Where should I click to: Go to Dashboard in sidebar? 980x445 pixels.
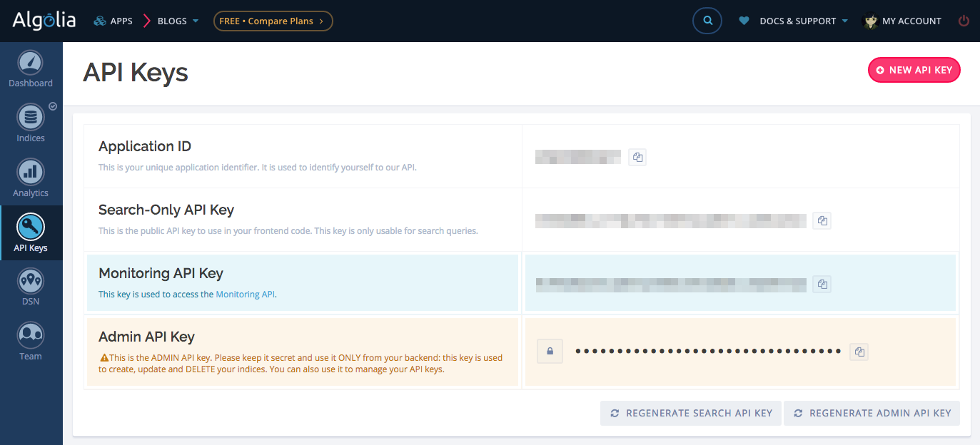click(x=31, y=70)
